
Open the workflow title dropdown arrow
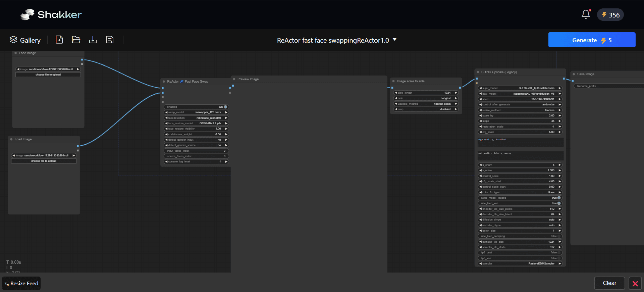[x=395, y=40]
